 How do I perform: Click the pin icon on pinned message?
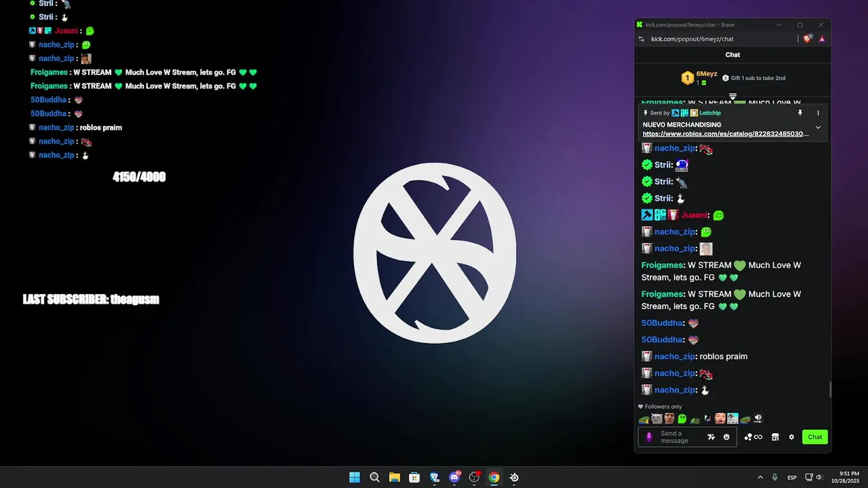pyautogui.click(x=800, y=113)
